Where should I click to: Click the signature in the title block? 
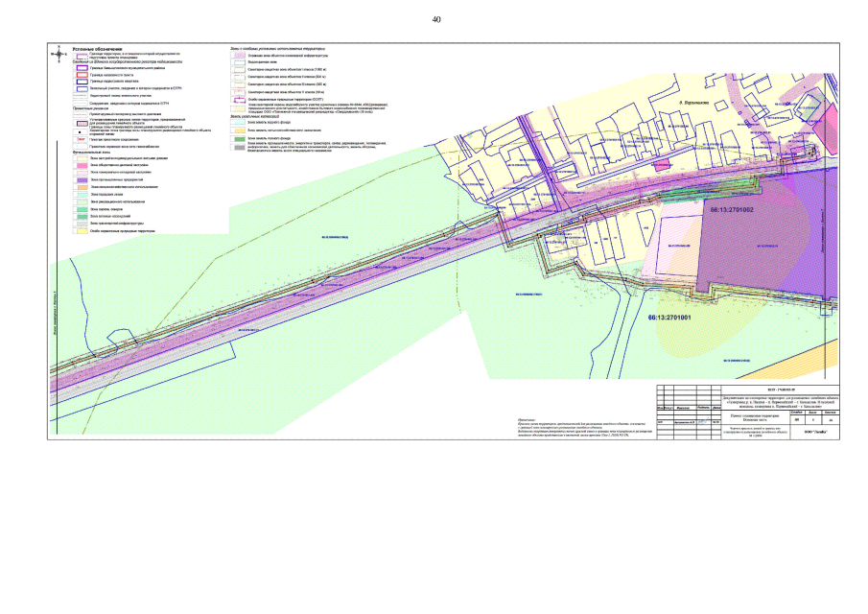click(705, 422)
